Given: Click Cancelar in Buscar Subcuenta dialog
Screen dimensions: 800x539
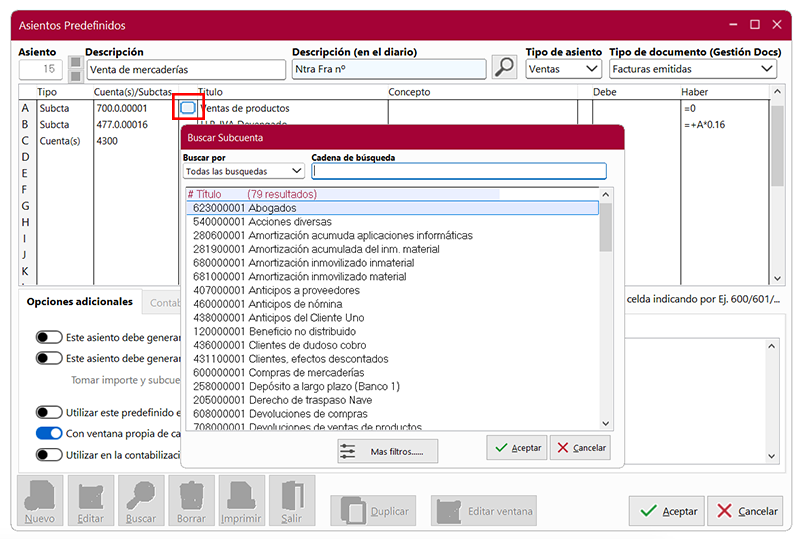Looking at the screenshot, I should pos(580,448).
